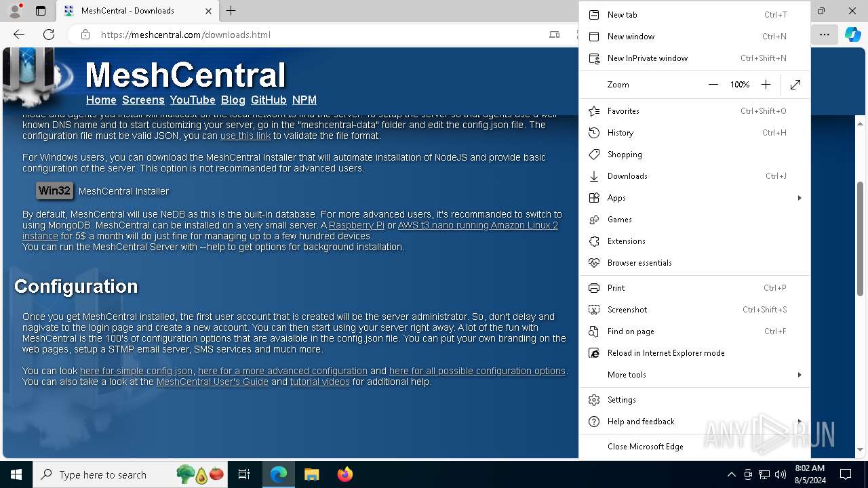Image resolution: width=868 pixels, height=488 pixels.
Task: Open 'here for simple config.json' link
Action: [136, 371]
